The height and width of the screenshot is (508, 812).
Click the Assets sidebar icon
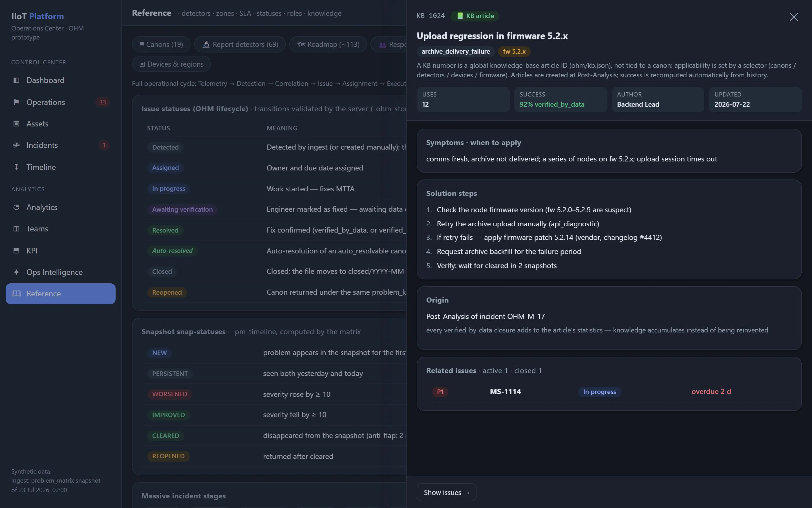pyautogui.click(x=16, y=124)
